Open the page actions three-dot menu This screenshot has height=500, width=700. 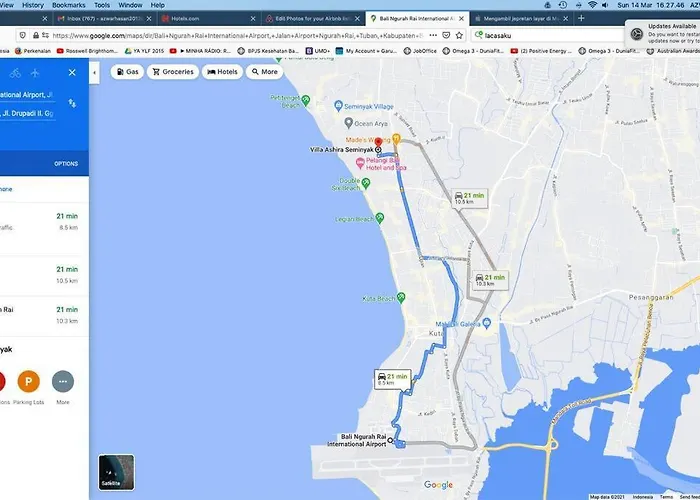click(433, 35)
